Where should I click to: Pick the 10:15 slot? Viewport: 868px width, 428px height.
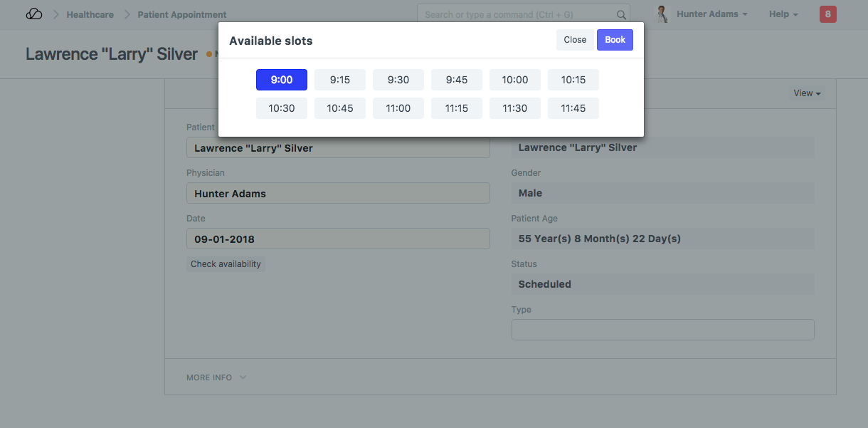pos(573,80)
